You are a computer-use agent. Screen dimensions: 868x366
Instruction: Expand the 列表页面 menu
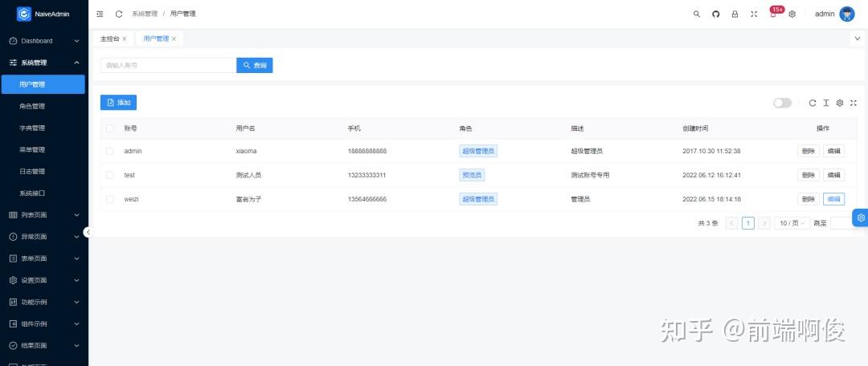pyautogui.click(x=44, y=215)
